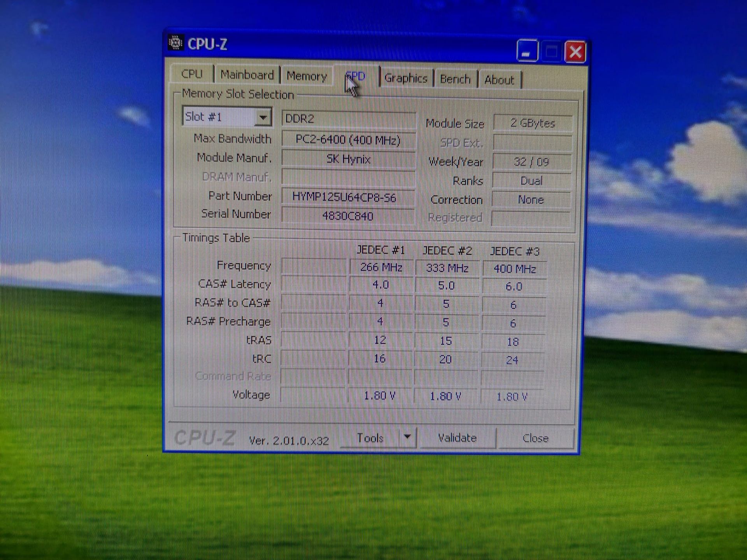Click the JEDEC #3 column header
747x560 pixels.
coord(515,252)
